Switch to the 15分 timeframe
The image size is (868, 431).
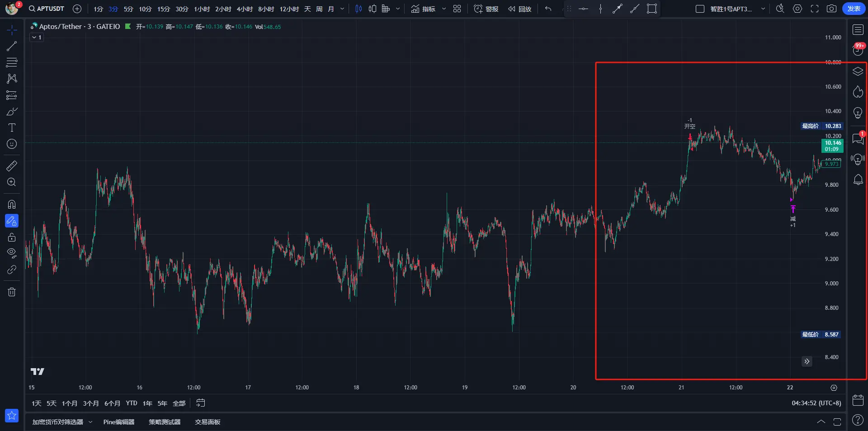pos(164,9)
